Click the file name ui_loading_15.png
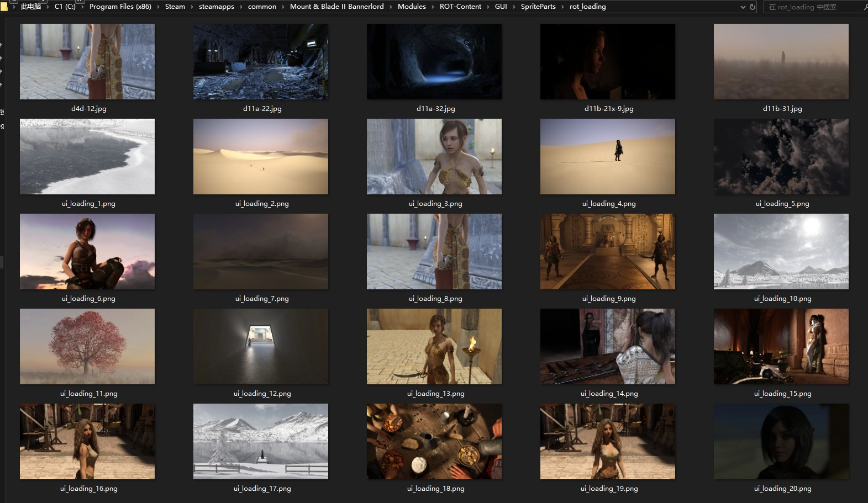This screenshot has height=503, width=868. pyautogui.click(x=782, y=394)
